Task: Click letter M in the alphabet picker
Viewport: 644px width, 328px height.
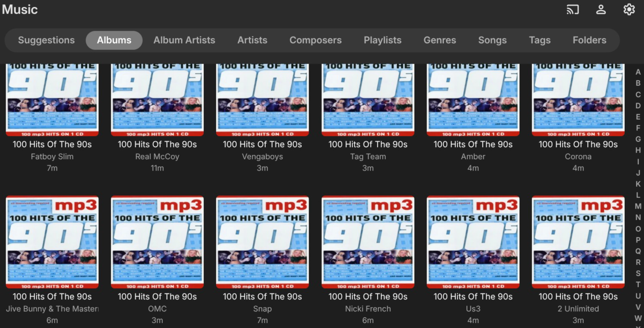Action: pos(638,206)
